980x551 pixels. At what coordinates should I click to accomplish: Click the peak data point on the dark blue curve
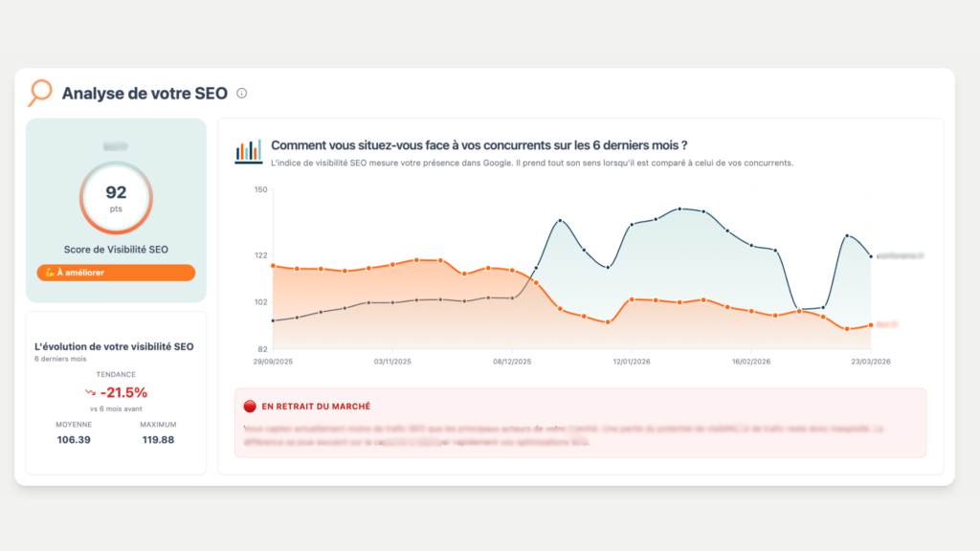point(679,209)
